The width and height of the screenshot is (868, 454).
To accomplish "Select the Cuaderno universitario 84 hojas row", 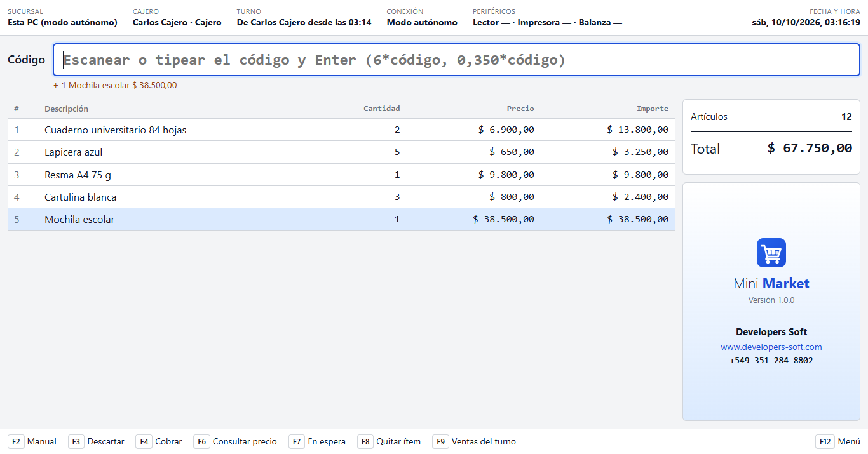I will 341,130.
